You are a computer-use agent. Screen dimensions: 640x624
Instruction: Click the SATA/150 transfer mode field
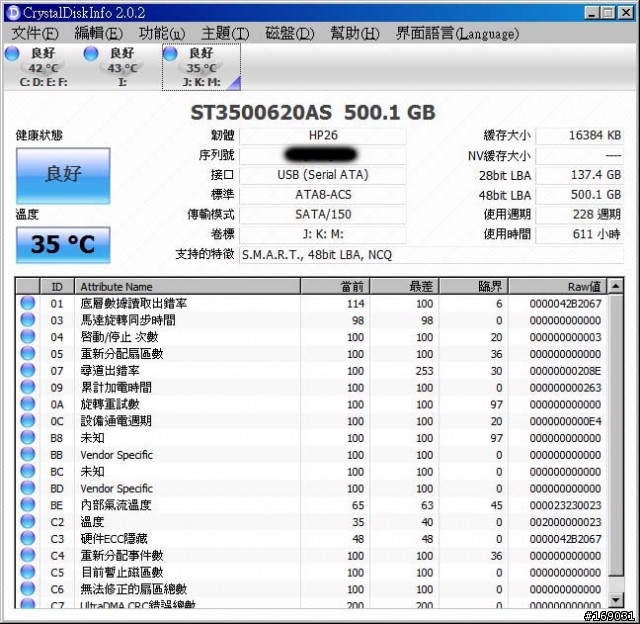(323, 214)
